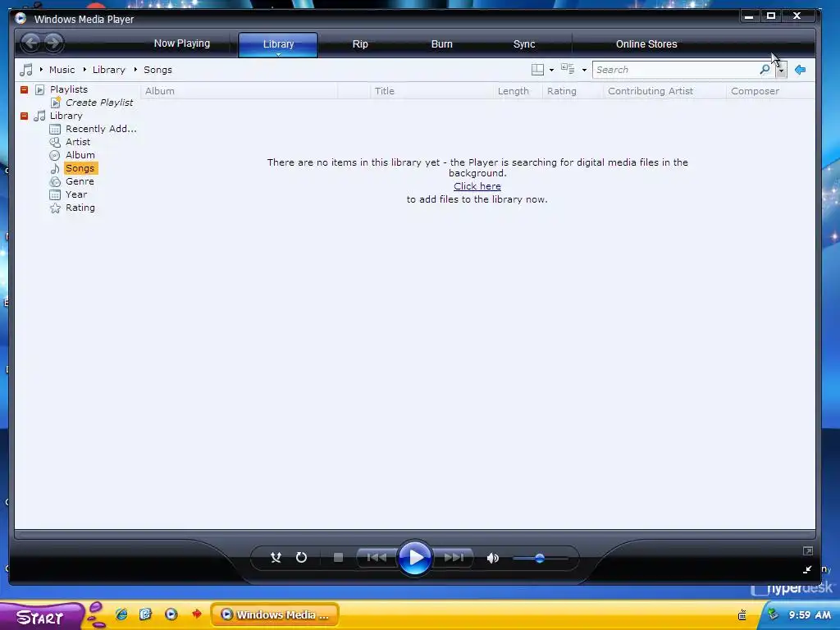The width and height of the screenshot is (840, 630).
Task: Sort by Contributing Artist column header
Action: coord(664,91)
